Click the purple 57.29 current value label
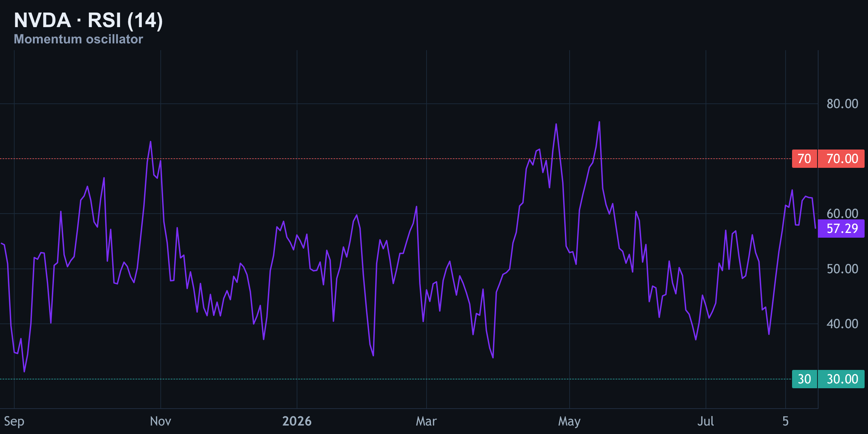Screen dimensions: 868x434 pos(841,229)
